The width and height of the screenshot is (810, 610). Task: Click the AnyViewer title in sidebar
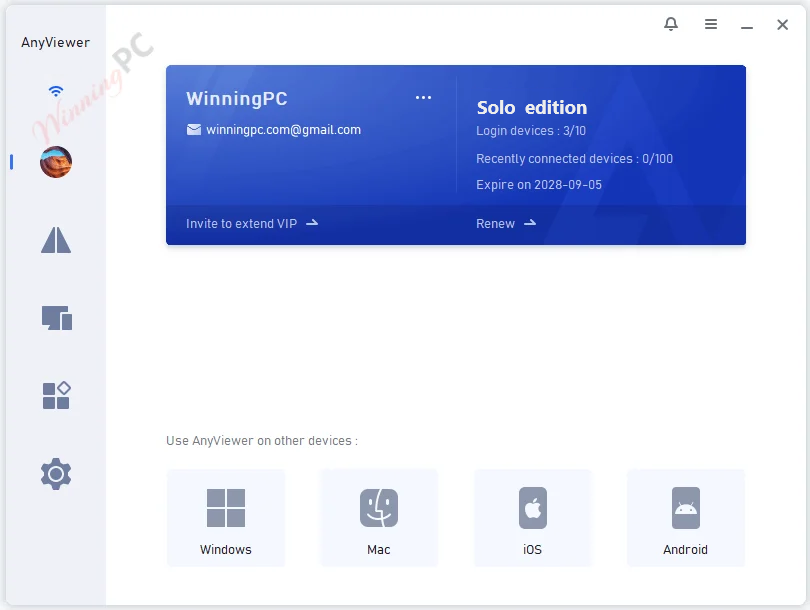55,43
